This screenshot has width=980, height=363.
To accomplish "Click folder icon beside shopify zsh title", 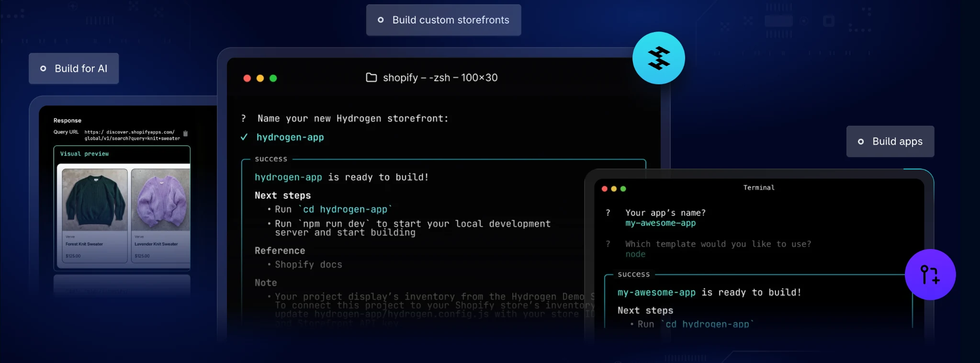I will pos(372,78).
